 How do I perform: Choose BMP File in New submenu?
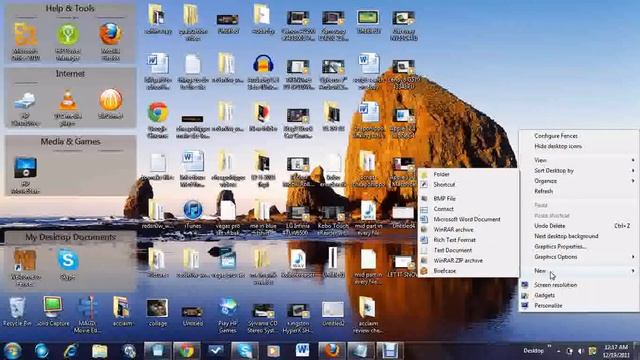tap(468, 198)
